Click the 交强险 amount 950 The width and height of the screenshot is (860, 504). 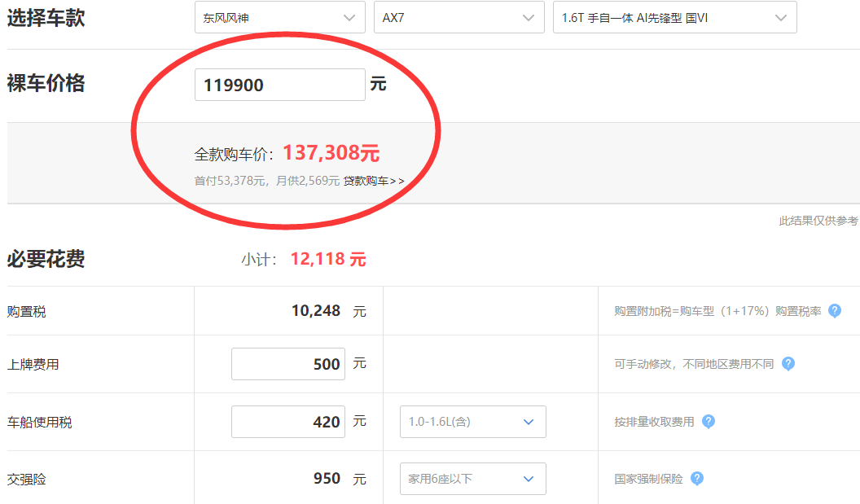pyautogui.click(x=327, y=479)
